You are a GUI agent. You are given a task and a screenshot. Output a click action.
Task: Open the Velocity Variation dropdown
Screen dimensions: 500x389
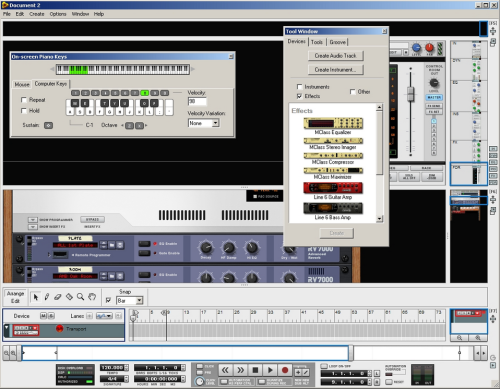tap(215, 123)
